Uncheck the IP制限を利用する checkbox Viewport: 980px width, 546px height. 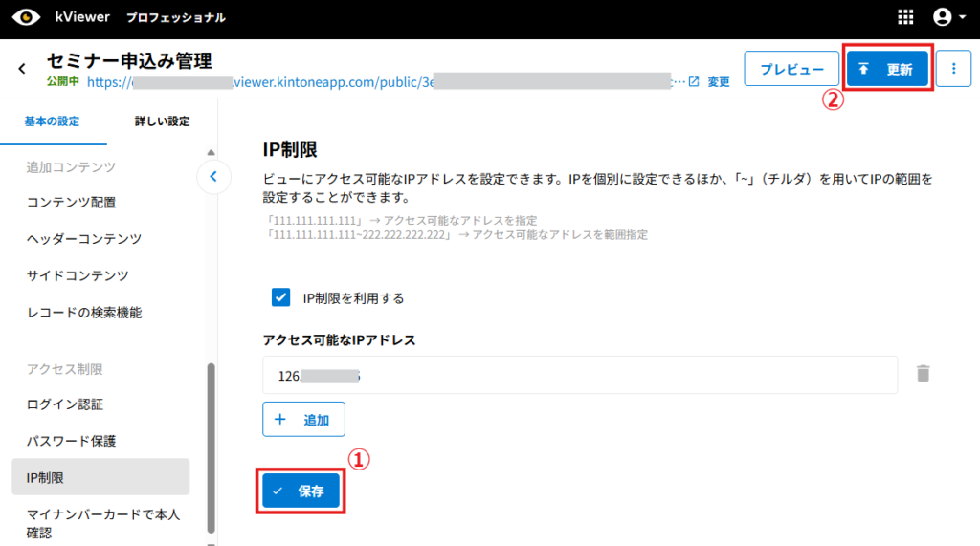coord(281,297)
